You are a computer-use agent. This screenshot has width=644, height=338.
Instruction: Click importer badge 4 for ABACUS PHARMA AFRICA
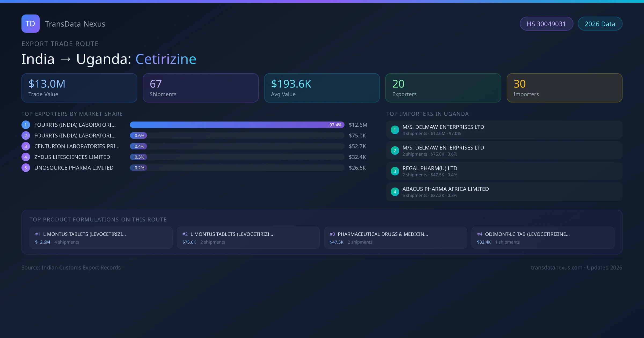(x=395, y=192)
